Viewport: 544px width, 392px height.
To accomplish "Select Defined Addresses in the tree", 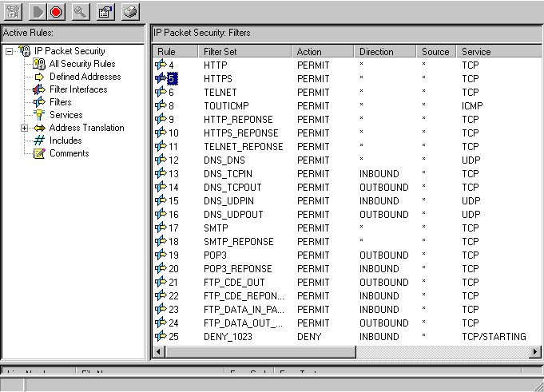I will pos(85,77).
